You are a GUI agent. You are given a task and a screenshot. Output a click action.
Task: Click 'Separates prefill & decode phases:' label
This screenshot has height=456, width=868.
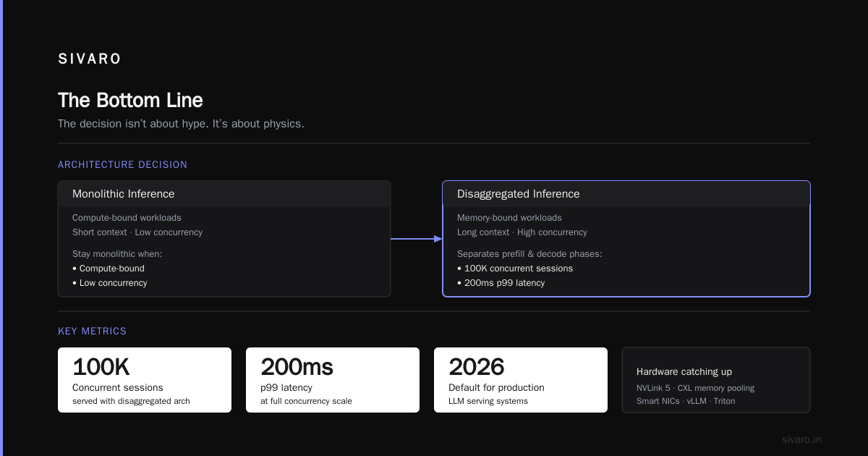point(529,254)
